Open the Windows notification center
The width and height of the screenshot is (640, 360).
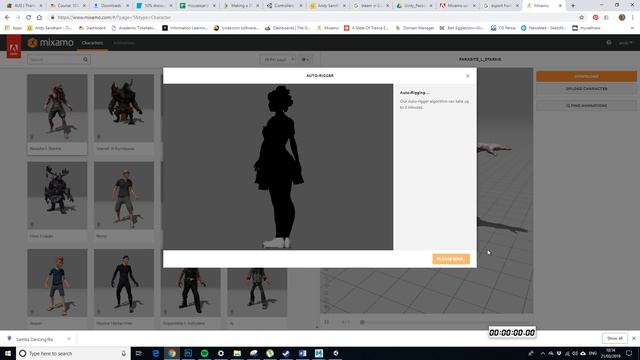click(x=629, y=353)
